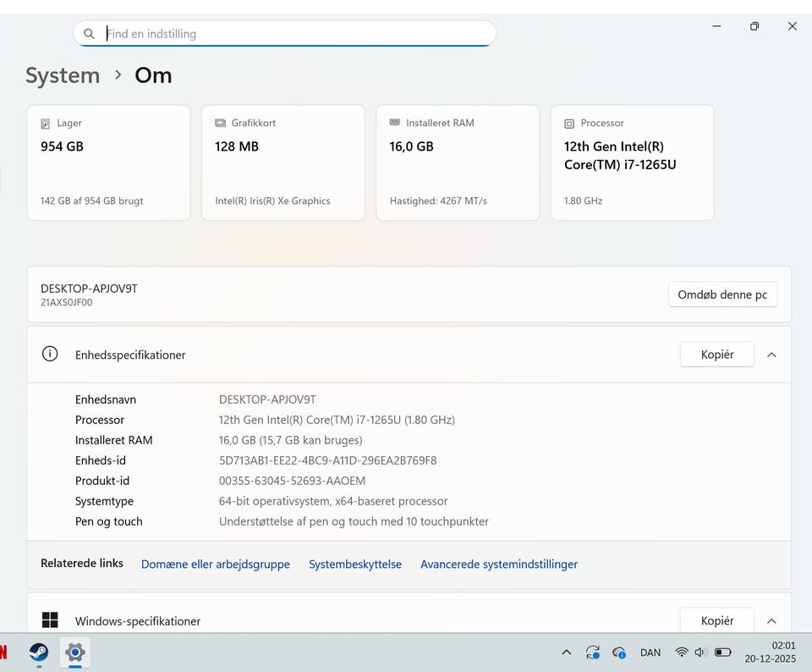Switch the DAN keyboard language
This screenshot has width=812, height=672.
click(x=650, y=653)
